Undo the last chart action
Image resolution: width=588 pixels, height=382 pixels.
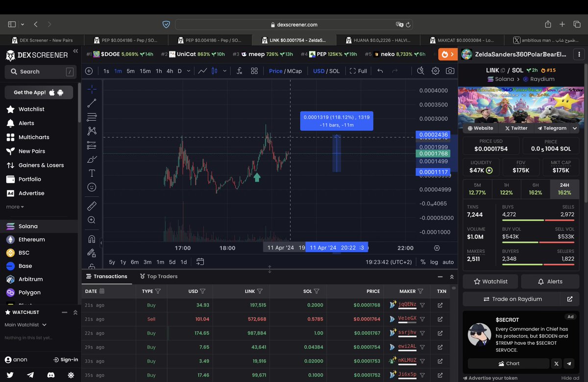[x=380, y=71]
